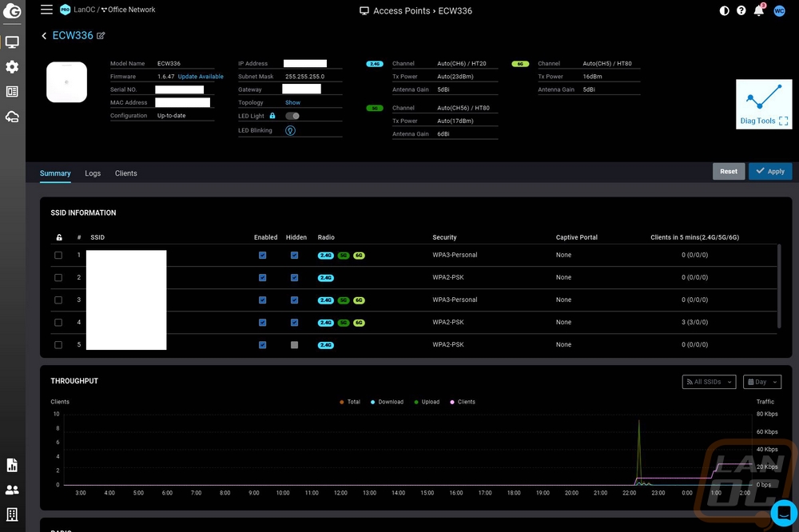799x532 pixels.
Task: Open the settings gear in sidebar
Action: point(12,67)
